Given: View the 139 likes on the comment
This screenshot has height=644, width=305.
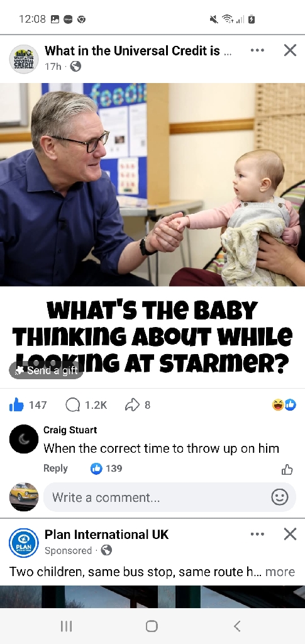Looking at the screenshot, I should 106,468.
